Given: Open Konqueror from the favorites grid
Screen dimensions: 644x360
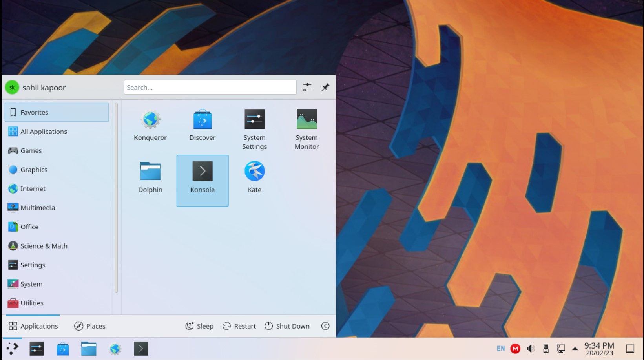Looking at the screenshot, I should 150,125.
